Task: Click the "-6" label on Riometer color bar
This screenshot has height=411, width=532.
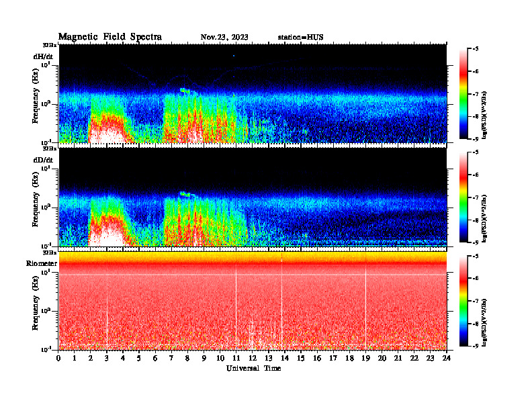Action: coord(476,279)
